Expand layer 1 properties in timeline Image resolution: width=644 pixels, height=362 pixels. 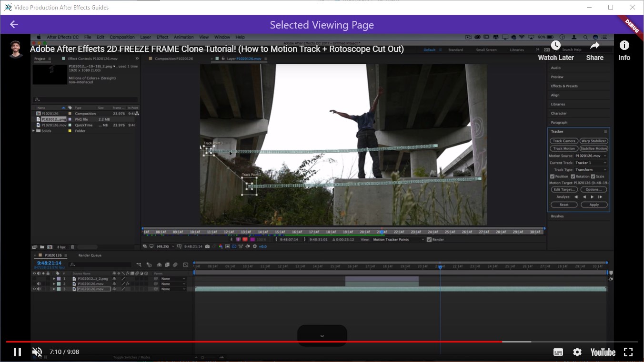54,279
